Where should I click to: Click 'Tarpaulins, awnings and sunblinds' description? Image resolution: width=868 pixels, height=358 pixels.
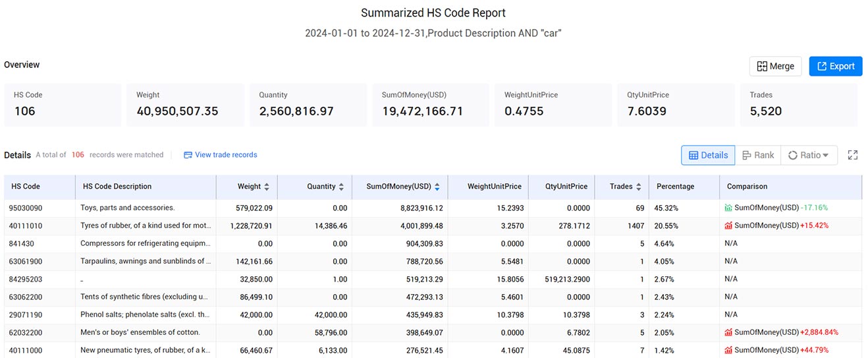(146, 261)
